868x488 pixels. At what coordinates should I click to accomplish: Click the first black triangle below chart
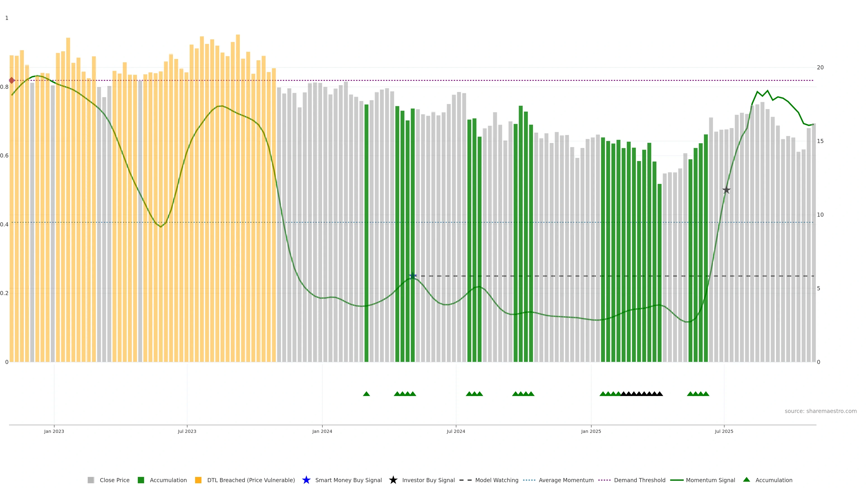coord(623,394)
